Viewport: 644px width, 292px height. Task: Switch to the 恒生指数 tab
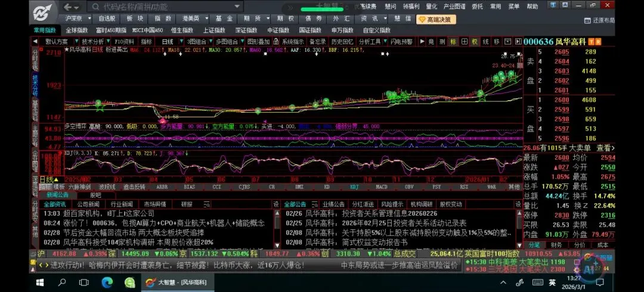(182, 30)
